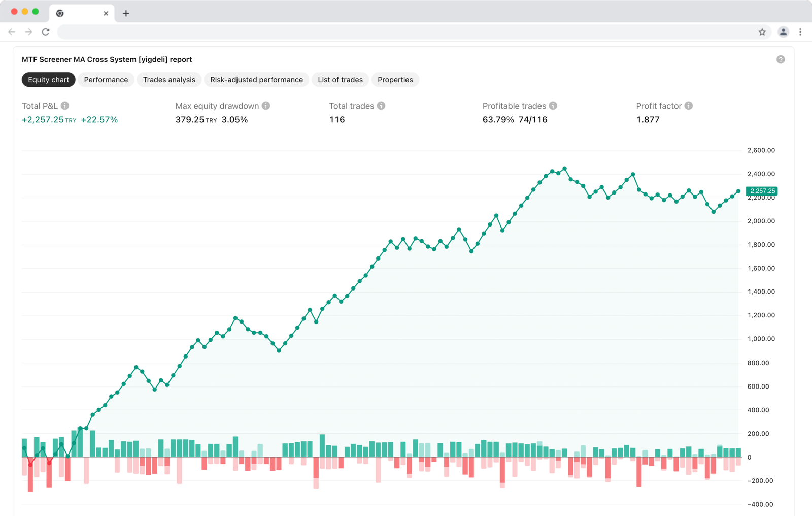Reload the page
The image size is (812, 516).
tap(46, 32)
